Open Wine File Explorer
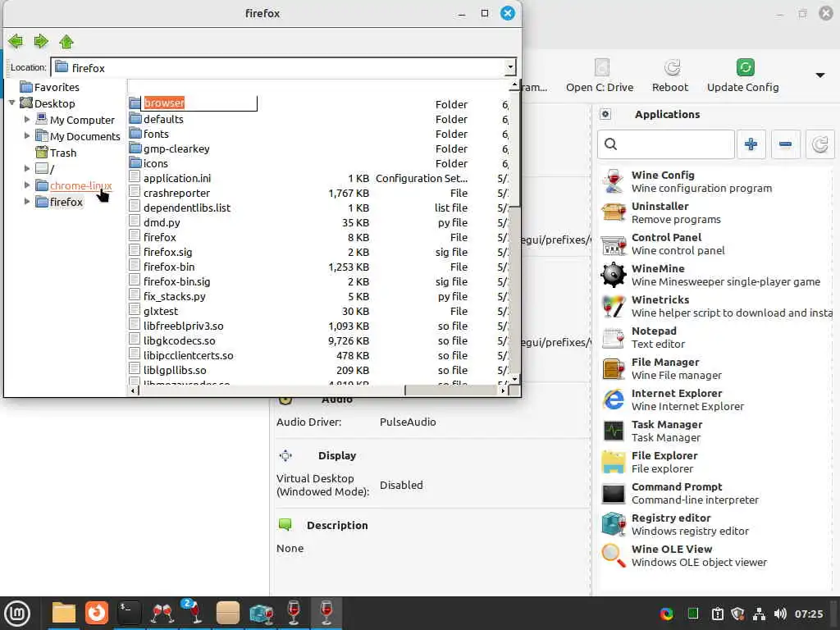This screenshot has width=840, height=630. click(x=715, y=462)
